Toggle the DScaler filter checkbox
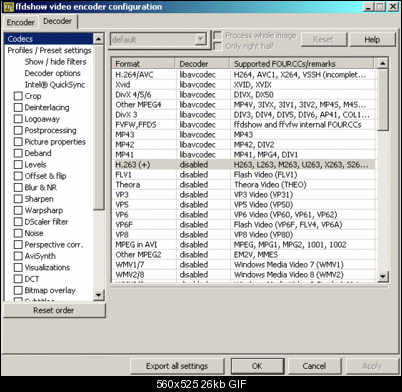 18,222
